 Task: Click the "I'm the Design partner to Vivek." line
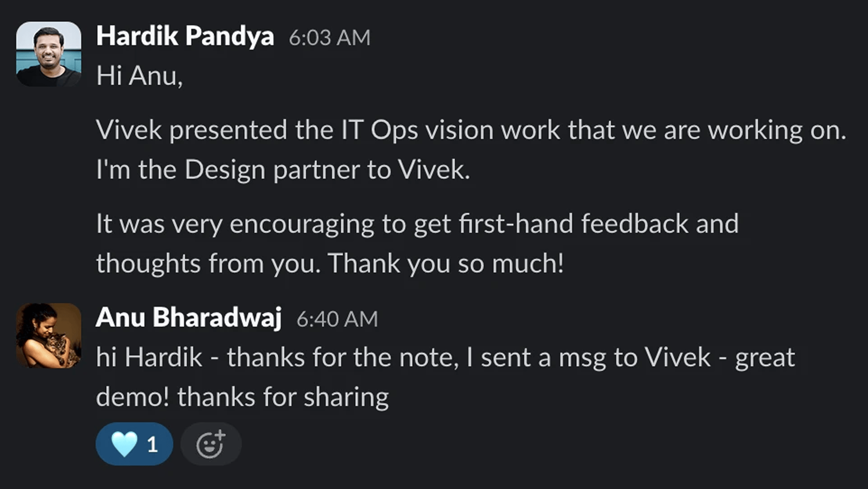283,170
